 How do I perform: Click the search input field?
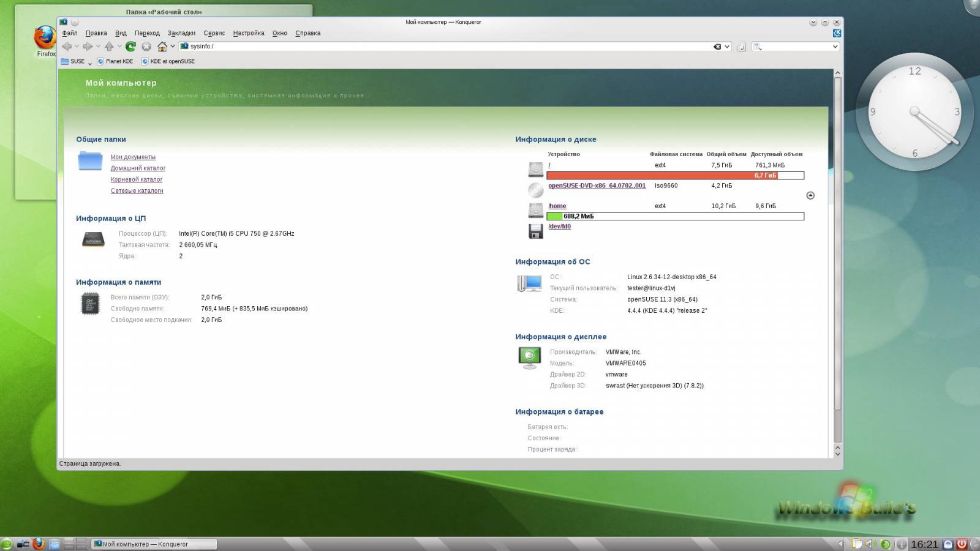[796, 47]
